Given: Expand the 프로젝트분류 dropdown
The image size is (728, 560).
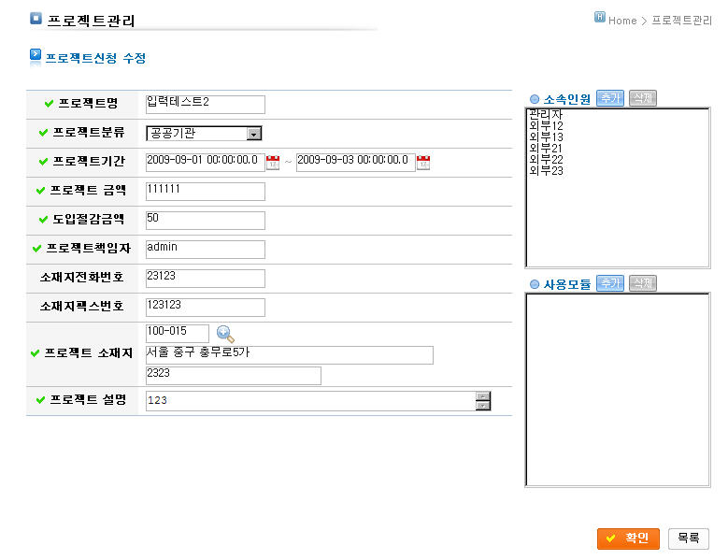Looking at the screenshot, I should coord(253,134).
